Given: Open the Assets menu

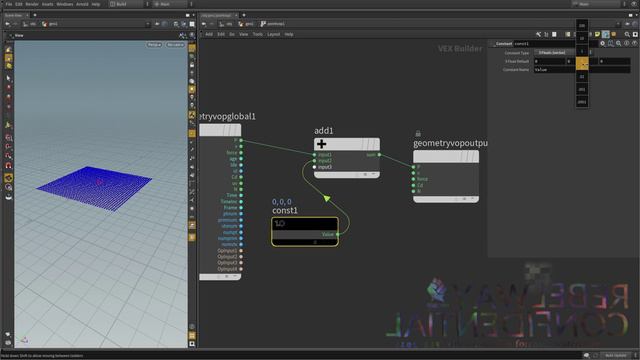Looking at the screenshot, I should (47, 4).
